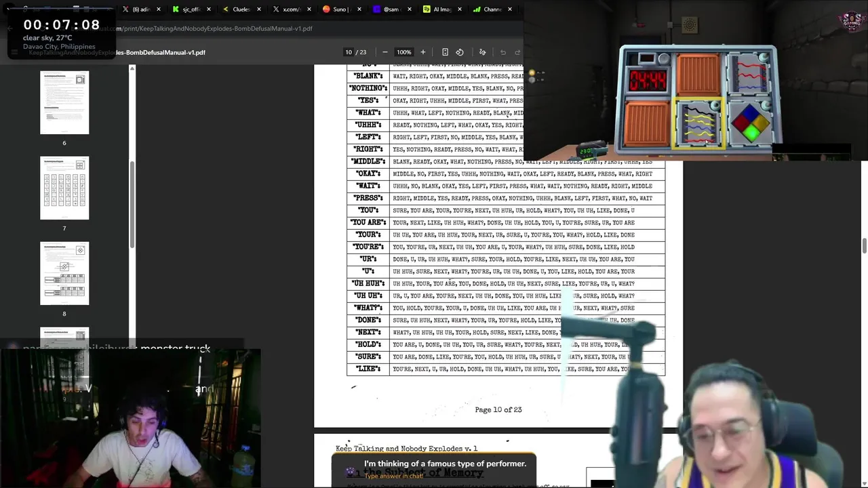
Task: Click the "YOU'RE": row label
Action: point(368,247)
